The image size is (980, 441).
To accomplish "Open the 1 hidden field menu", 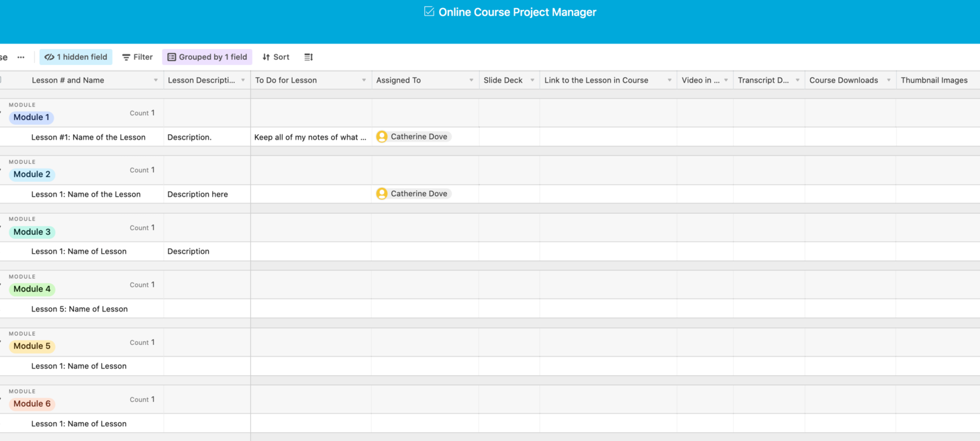I will coord(76,57).
